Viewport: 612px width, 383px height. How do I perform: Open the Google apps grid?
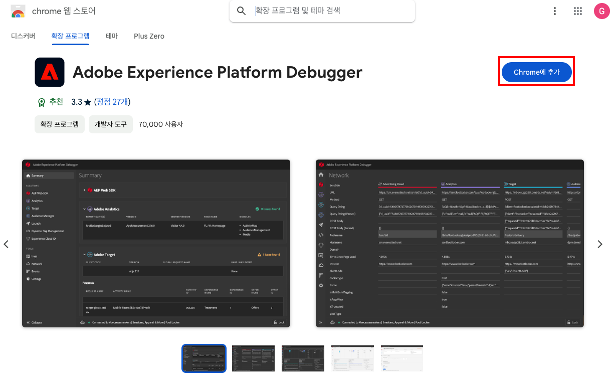578,11
